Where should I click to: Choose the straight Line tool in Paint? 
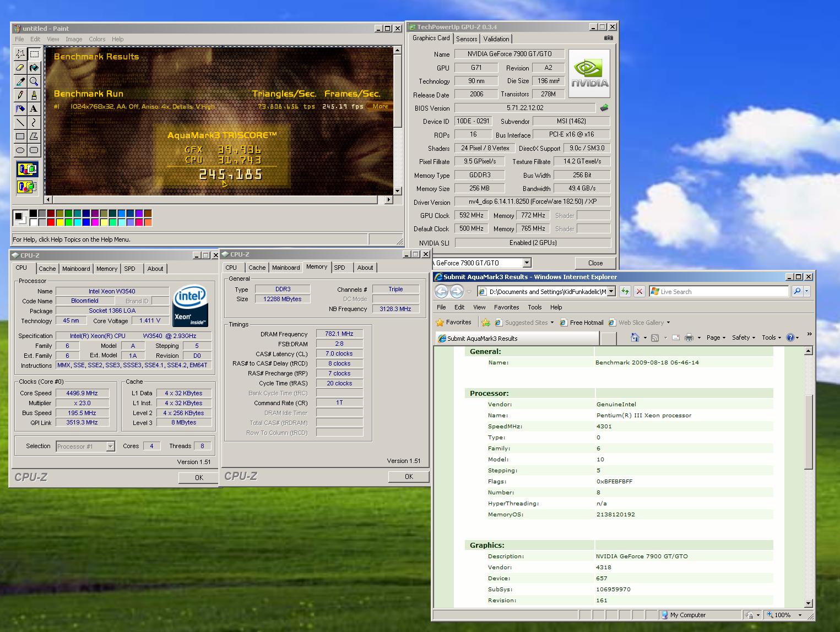[x=20, y=122]
